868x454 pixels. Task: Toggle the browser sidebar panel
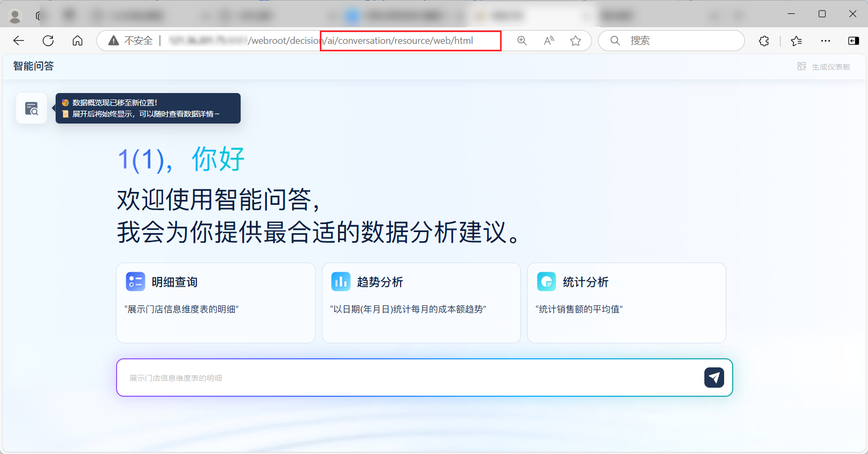pyautogui.click(x=854, y=41)
